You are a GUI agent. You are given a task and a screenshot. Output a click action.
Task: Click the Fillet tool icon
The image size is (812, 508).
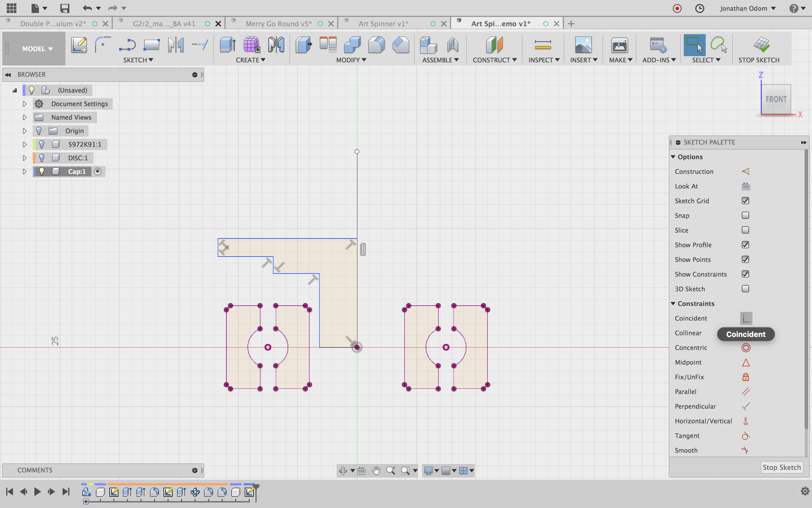376,45
